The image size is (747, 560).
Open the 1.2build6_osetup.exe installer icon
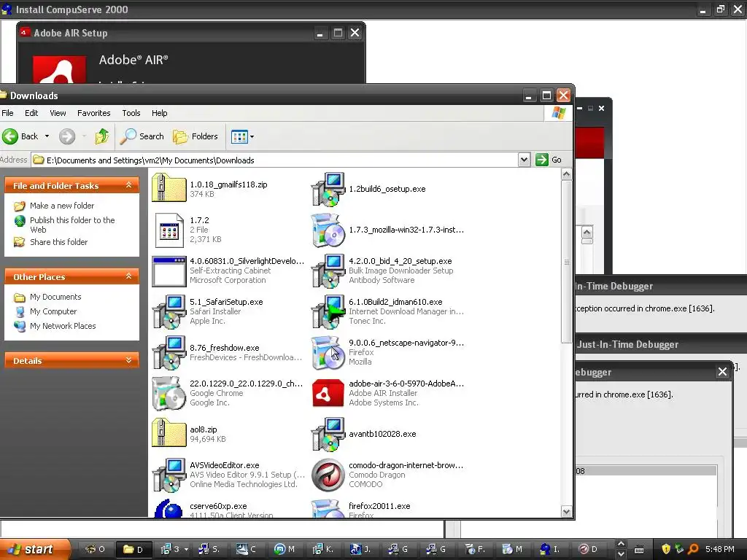coord(328,189)
